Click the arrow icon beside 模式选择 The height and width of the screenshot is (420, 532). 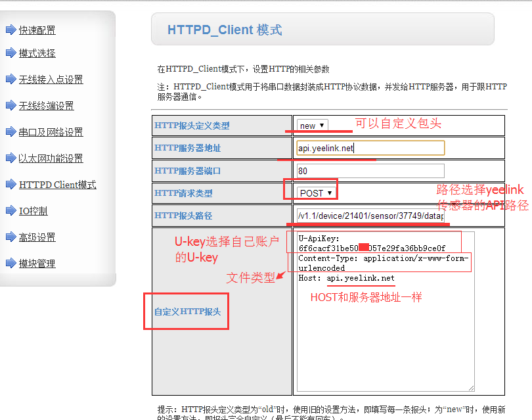[x=11, y=53]
